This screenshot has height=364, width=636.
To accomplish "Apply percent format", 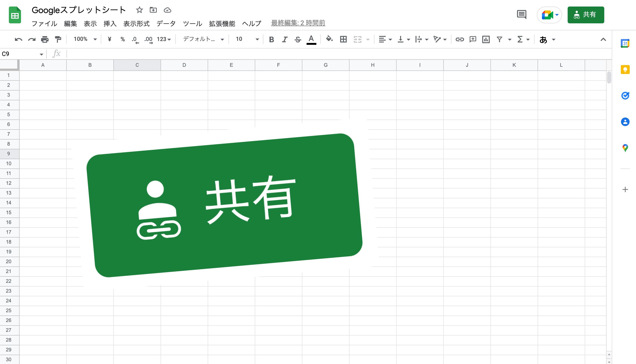I will [x=122, y=39].
